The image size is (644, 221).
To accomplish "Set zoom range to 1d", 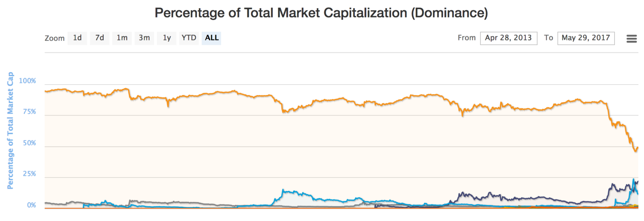I will 77,38.
